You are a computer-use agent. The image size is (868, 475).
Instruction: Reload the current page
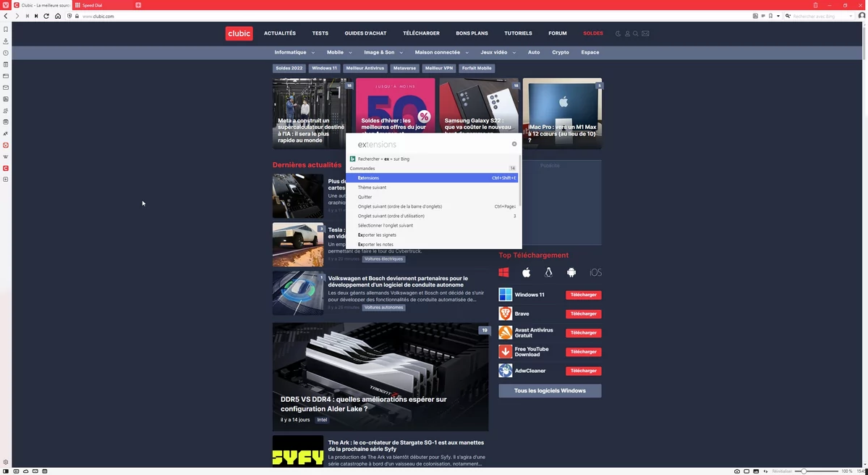click(46, 16)
